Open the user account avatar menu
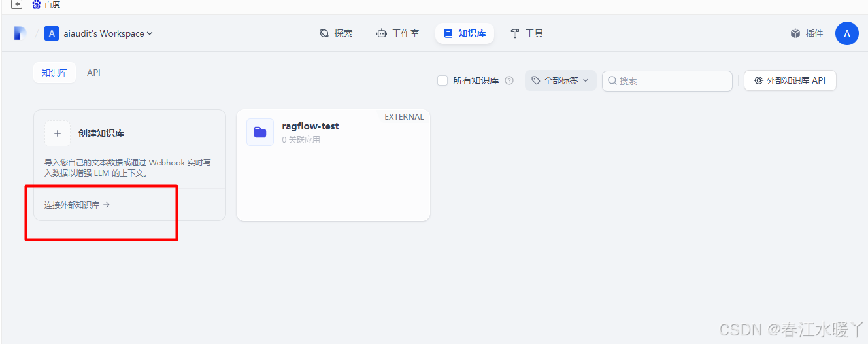The width and height of the screenshot is (868, 344). tap(847, 33)
